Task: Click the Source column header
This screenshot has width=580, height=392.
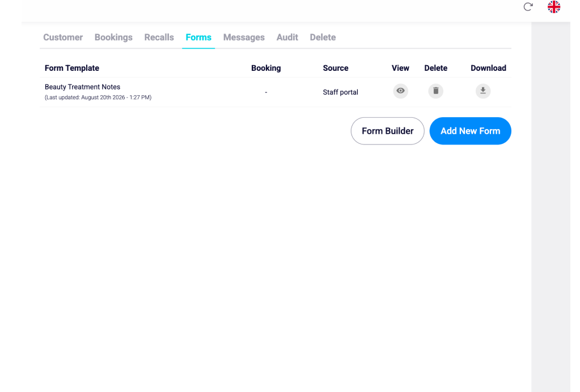Action: pos(336,68)
